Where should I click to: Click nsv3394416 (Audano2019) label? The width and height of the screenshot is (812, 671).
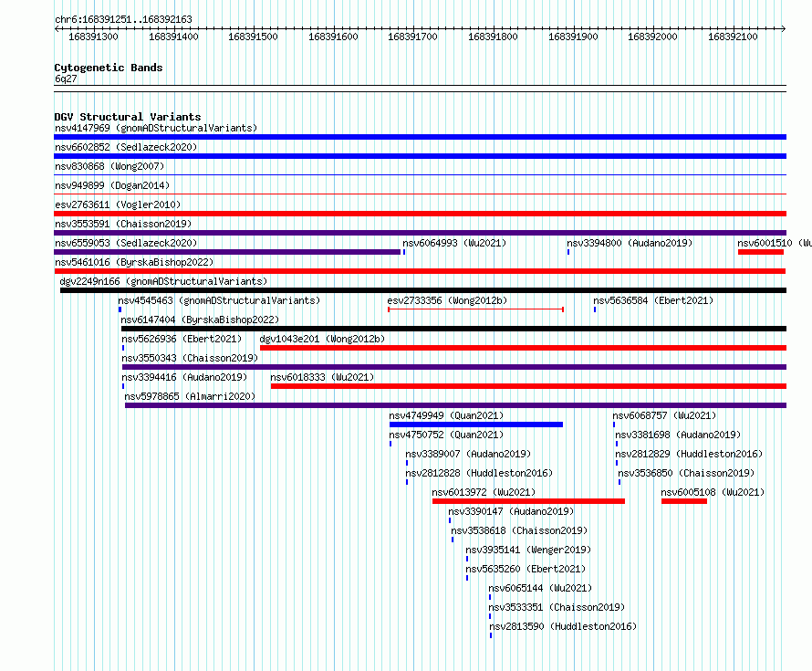point(184,377)
